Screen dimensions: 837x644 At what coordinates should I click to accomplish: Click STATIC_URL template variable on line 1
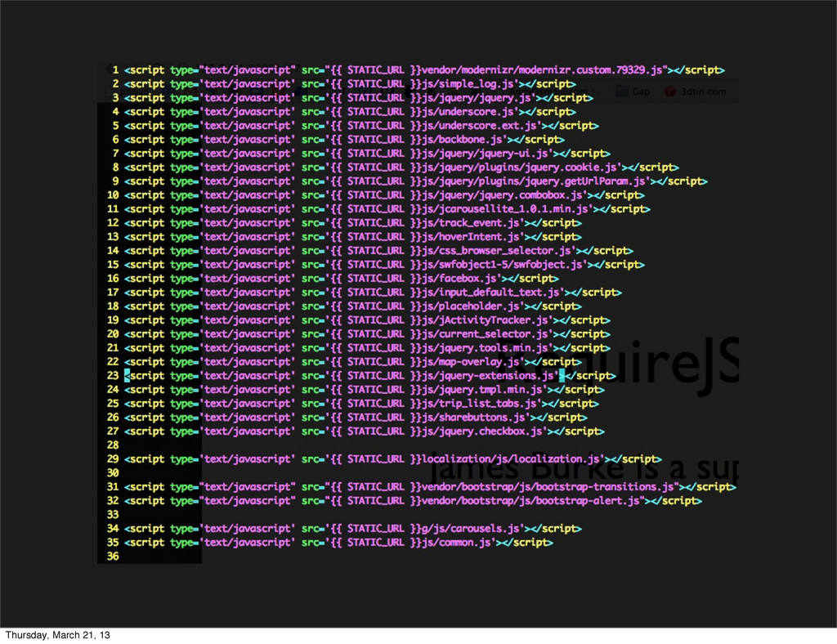coord(375,70)
